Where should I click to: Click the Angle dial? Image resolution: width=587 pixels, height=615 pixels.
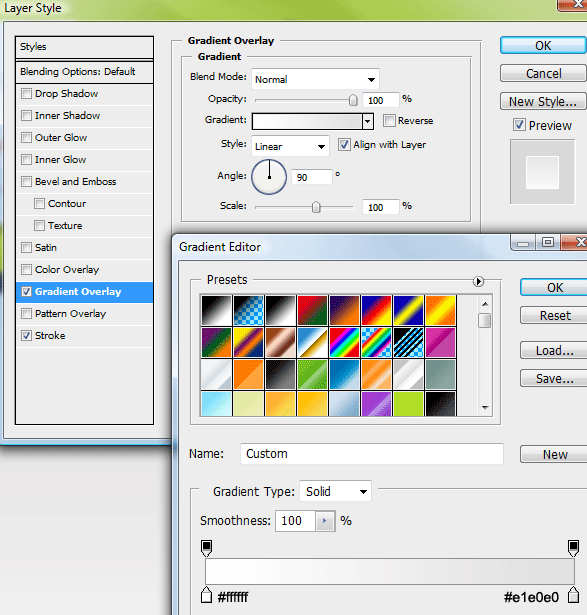[269, 177]
